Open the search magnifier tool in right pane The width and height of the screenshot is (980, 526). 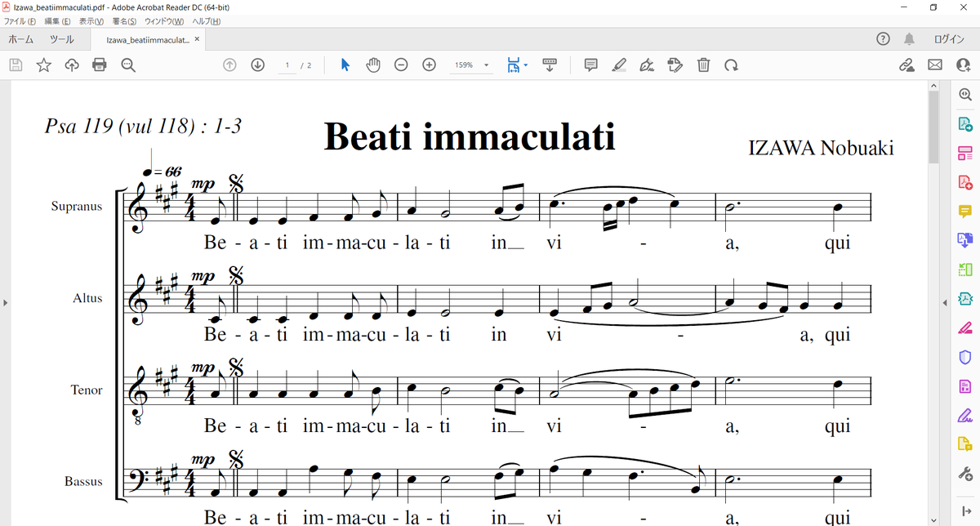[x=964, y=96]
